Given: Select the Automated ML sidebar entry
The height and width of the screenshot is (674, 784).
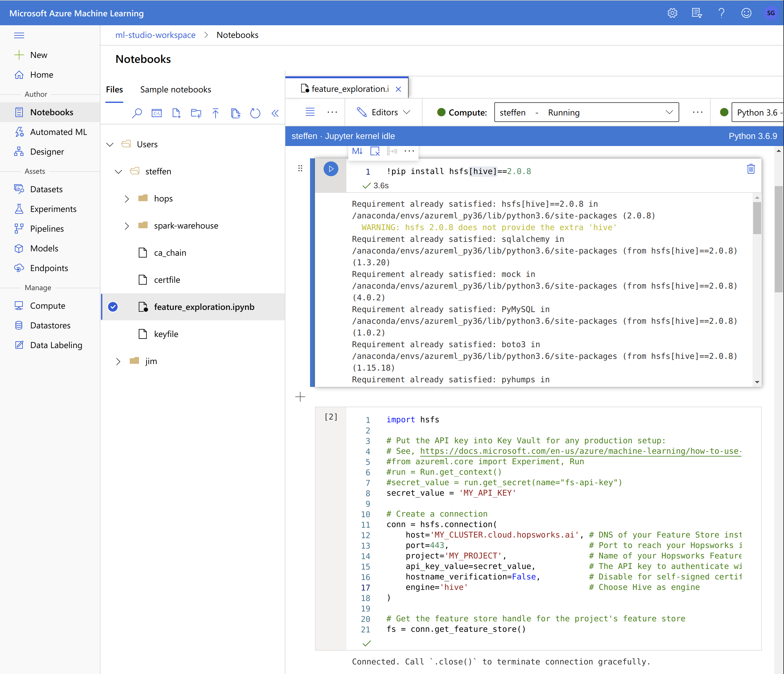Looking at the screenshot, I should 59,132.
